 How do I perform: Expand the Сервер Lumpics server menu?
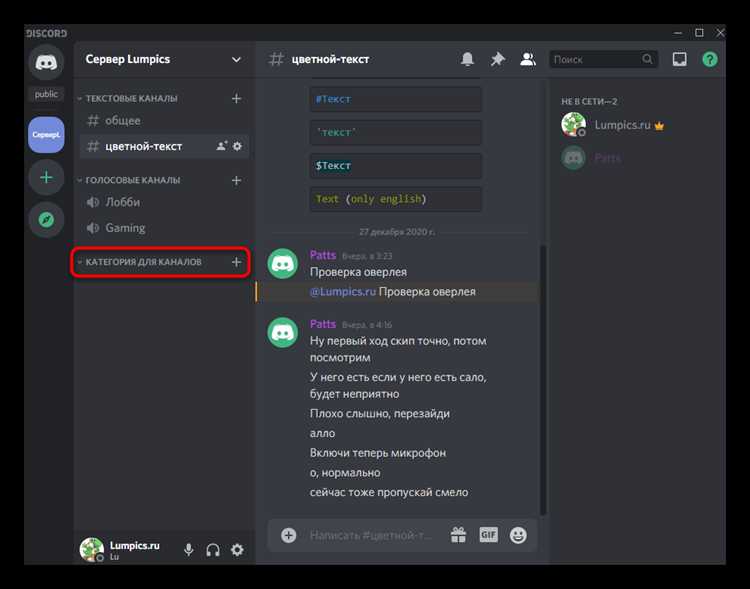(236, 60)
